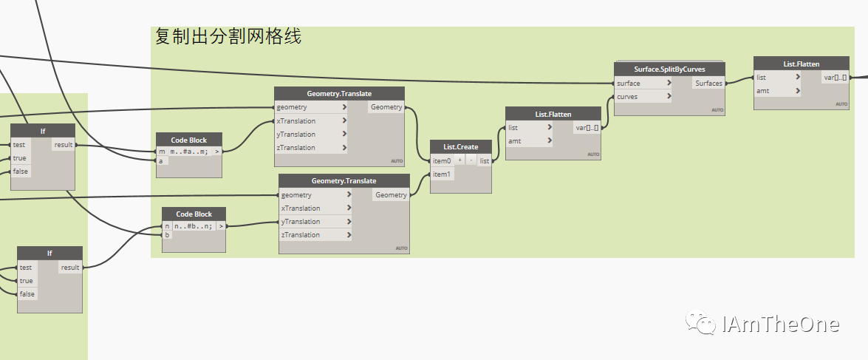Viewport: 868px width, 360px height.
Task: Click the list output port of List.Create
Action: [485, 160]
